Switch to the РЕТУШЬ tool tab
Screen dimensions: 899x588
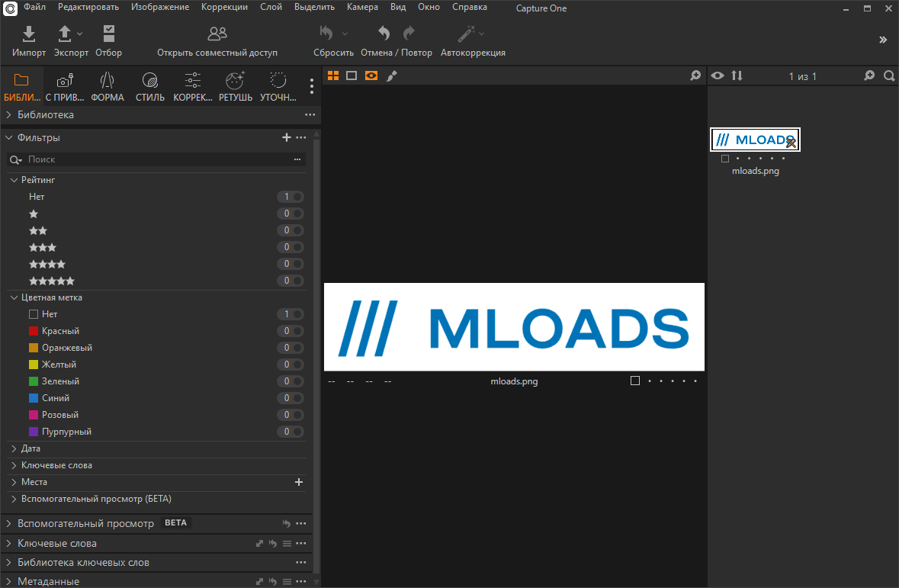235,87
